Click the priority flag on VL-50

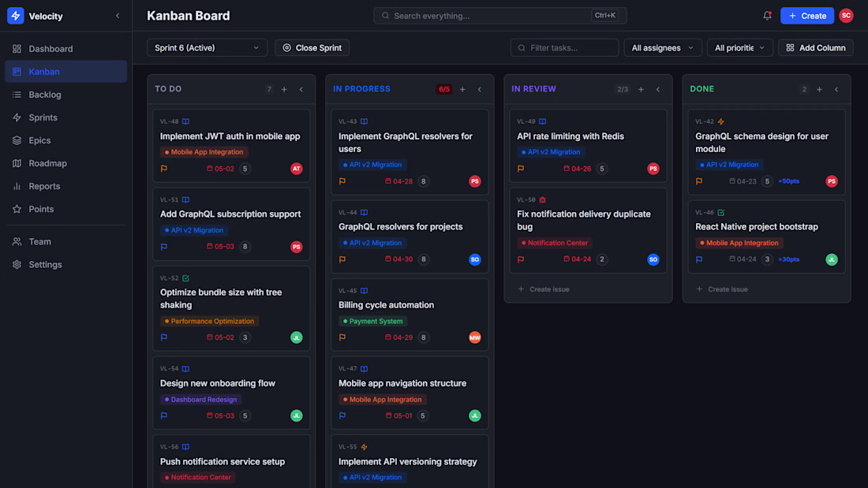point(521,259)
